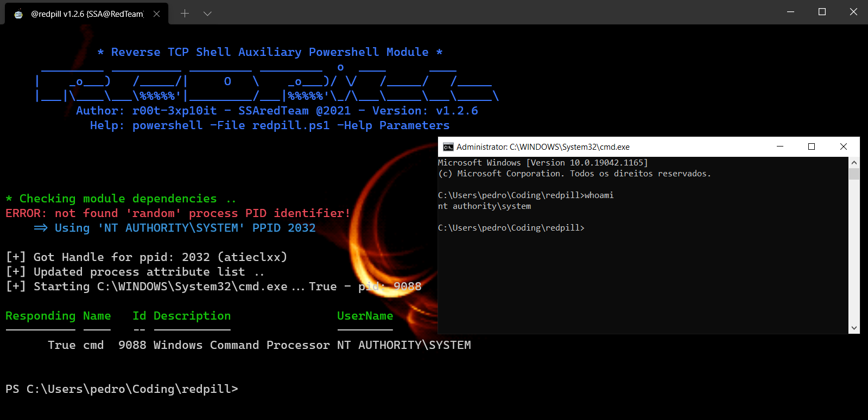Click the 'Responding' column header

pyautogui.click(x=41, y=316)
